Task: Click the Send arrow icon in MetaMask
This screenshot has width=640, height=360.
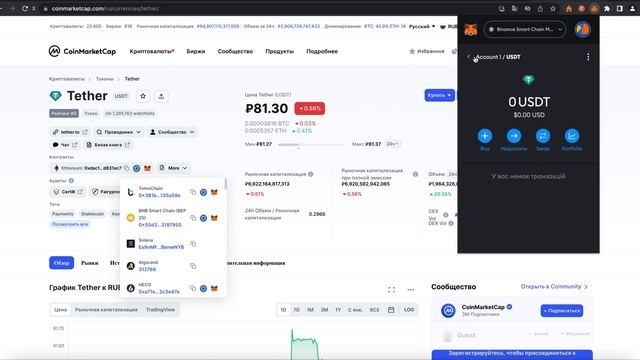Action: (514, 136)
